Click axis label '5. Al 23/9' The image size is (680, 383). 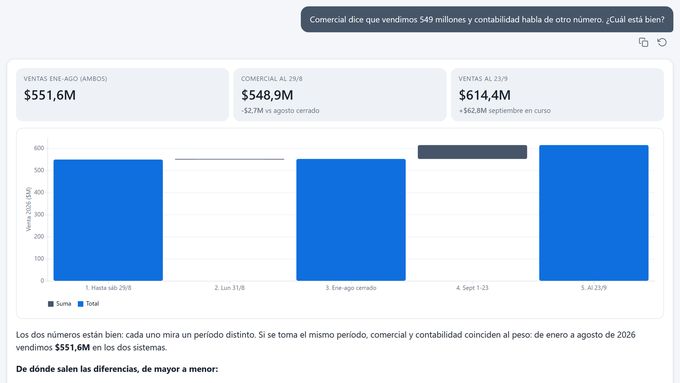click(594, 288)
